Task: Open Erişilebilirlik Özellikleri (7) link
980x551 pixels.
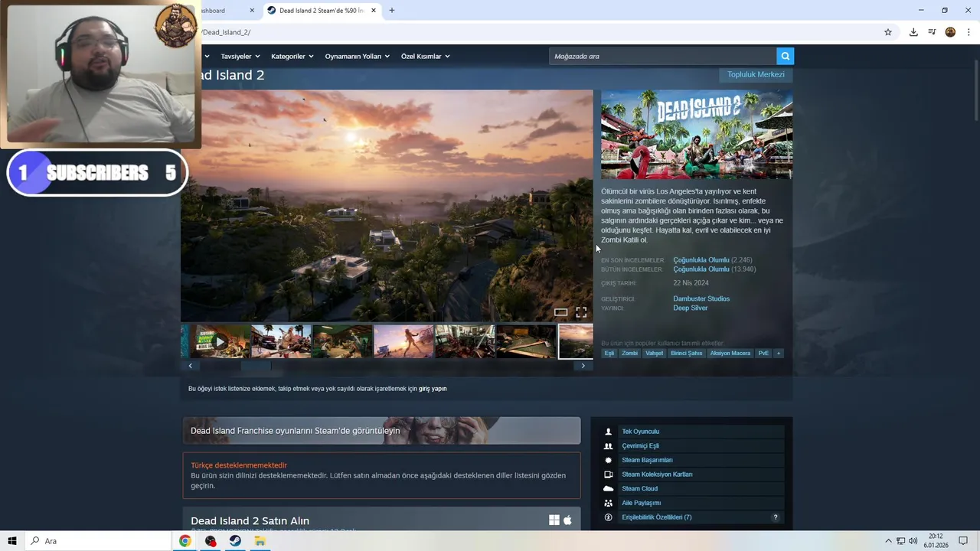Action: [656, 517]
